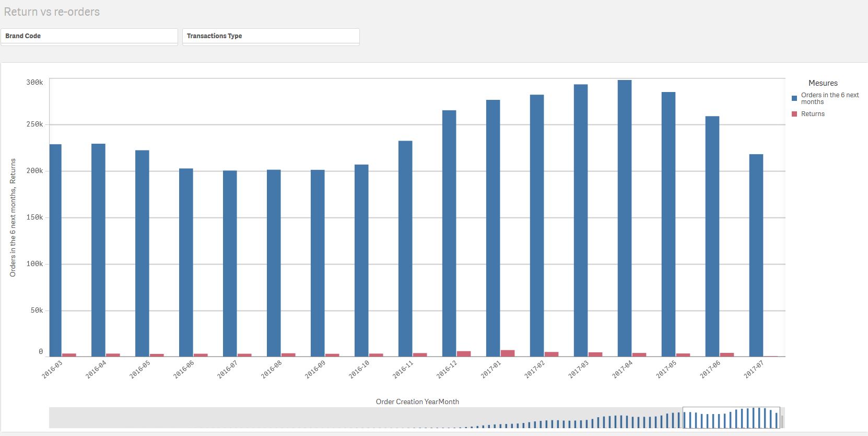Image resolution: width=868 pixels, height=436 pixels.
Task: Select the red Returns bar for 2017-03
Action: (x=595, y=354)
